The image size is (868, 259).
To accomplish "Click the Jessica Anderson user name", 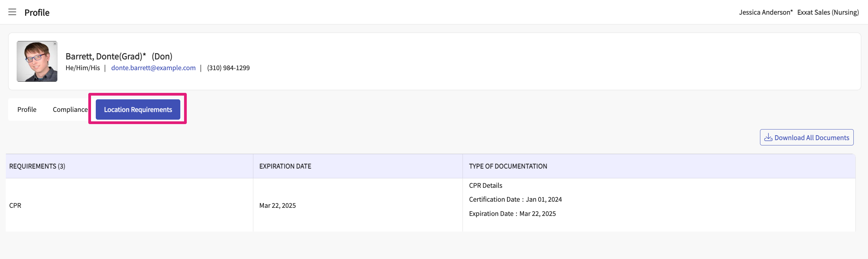I will pos(765,12).
